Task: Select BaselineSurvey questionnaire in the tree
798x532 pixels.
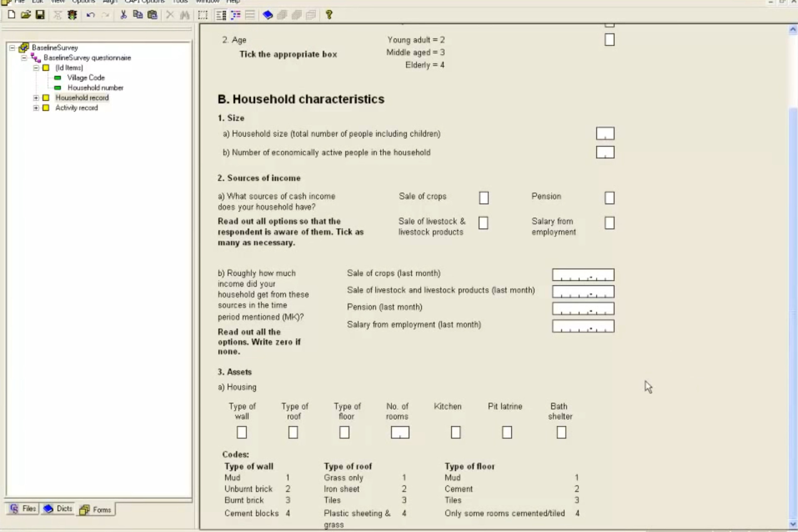Action: pos(87,58)
